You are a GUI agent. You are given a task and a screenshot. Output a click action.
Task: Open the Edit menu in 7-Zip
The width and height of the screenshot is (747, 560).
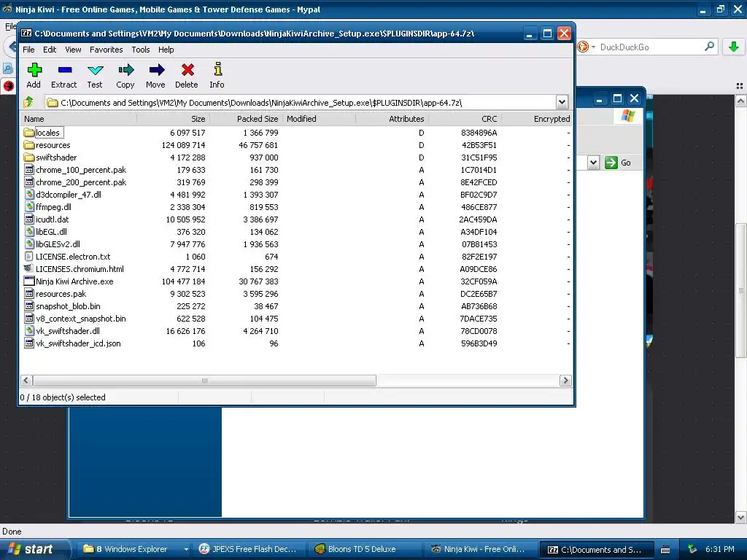pos(50,50)
